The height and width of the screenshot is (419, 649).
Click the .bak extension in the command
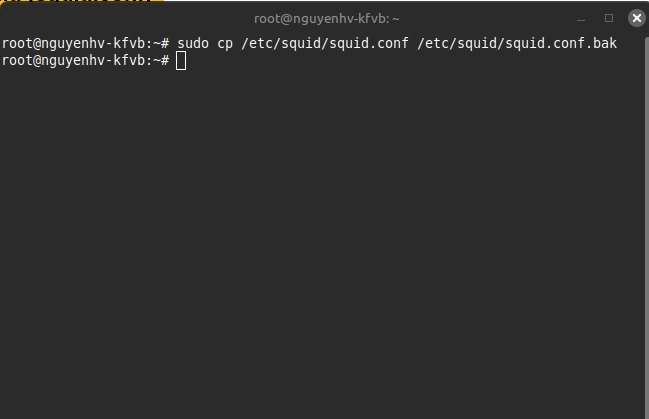(x=601, y=44)
